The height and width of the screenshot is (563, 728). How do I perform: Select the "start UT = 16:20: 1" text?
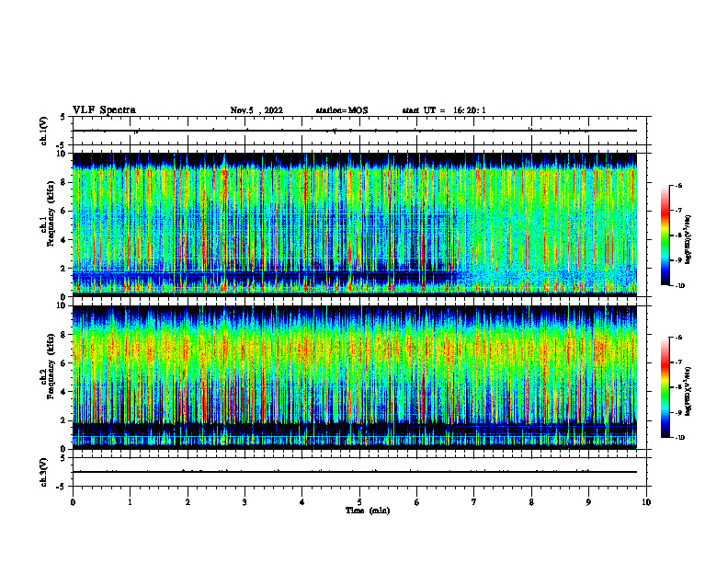click(444, 110)
